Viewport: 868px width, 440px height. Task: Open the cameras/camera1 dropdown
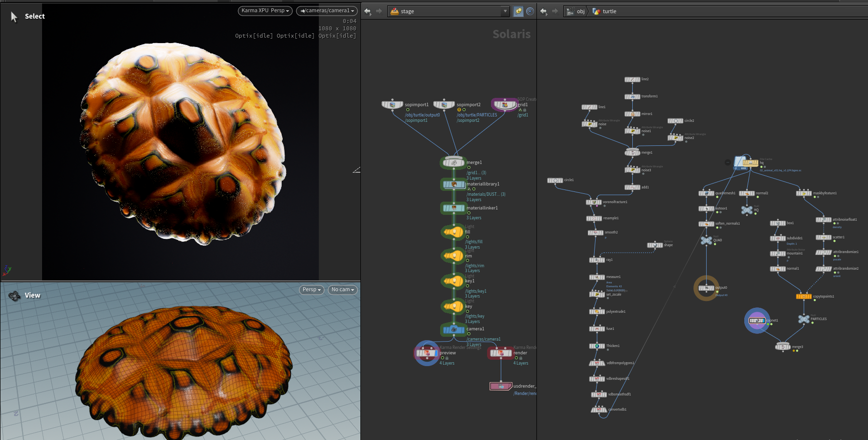pos(327,11)
